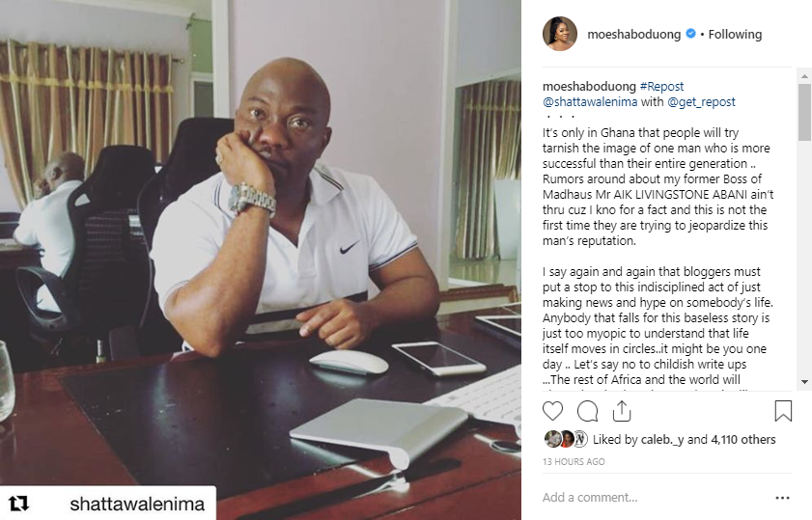Click the caption scrollbar thumb
The image size is (812, 520).
[x=804, y=112]
